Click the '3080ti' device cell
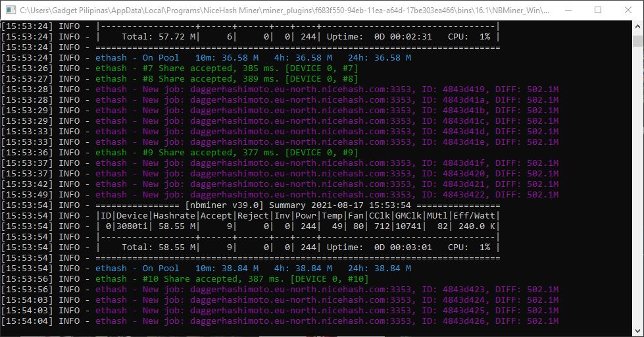This screenshot has height=337, width=644. pyautogui.click(x=132, y=226)
